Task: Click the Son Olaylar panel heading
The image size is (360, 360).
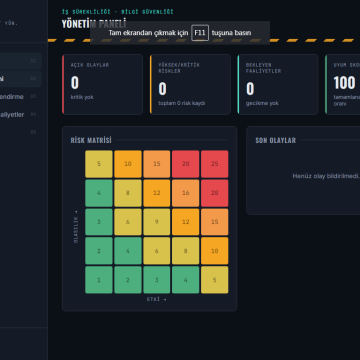Action: (x=276, y=140)
